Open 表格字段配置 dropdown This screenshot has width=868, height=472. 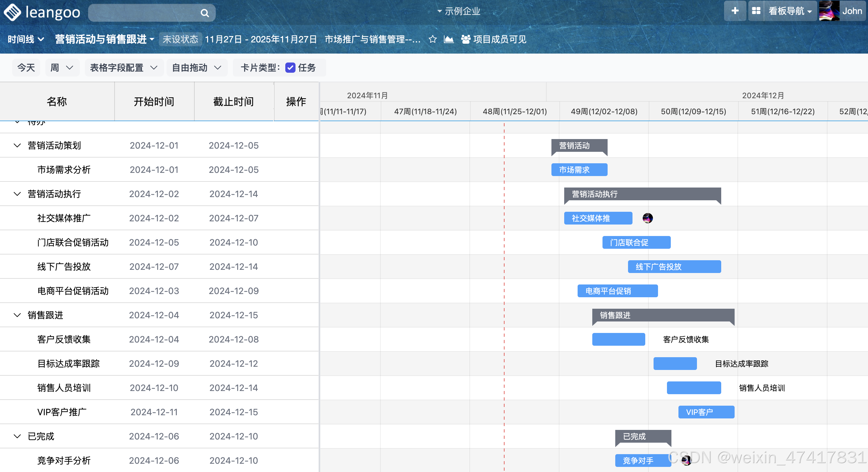[124, 68]
